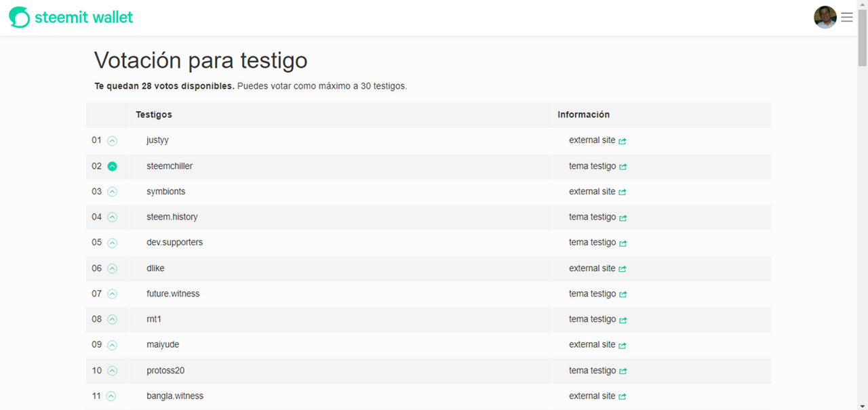Click the Información column header
This screenshot has height=410, width=868.
pos(584,115)
